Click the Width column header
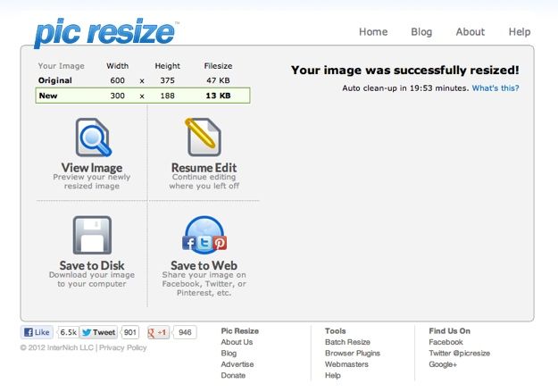This screenshot has height=392, width=558. 117,66
